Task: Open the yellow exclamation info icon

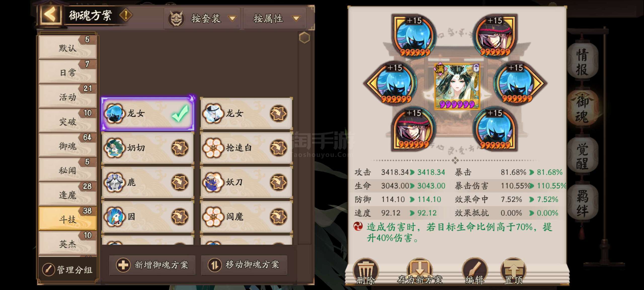Action: click(126, 15)
